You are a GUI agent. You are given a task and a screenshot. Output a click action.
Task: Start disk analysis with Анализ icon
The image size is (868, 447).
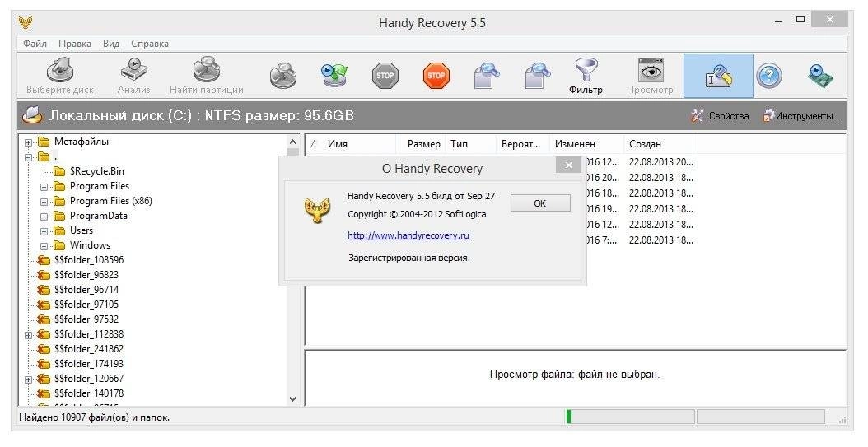pos(134,70)
